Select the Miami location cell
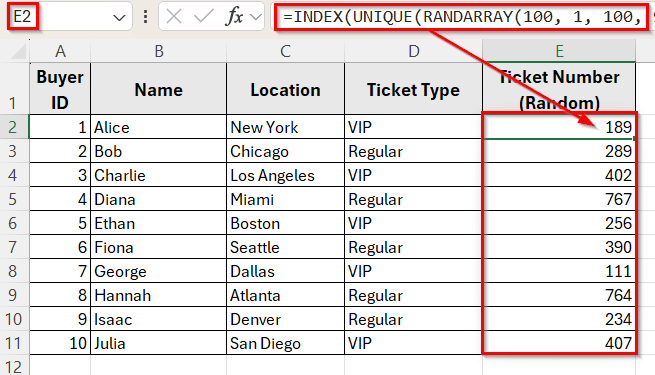 pyautogui.click(x=285, y=199)
